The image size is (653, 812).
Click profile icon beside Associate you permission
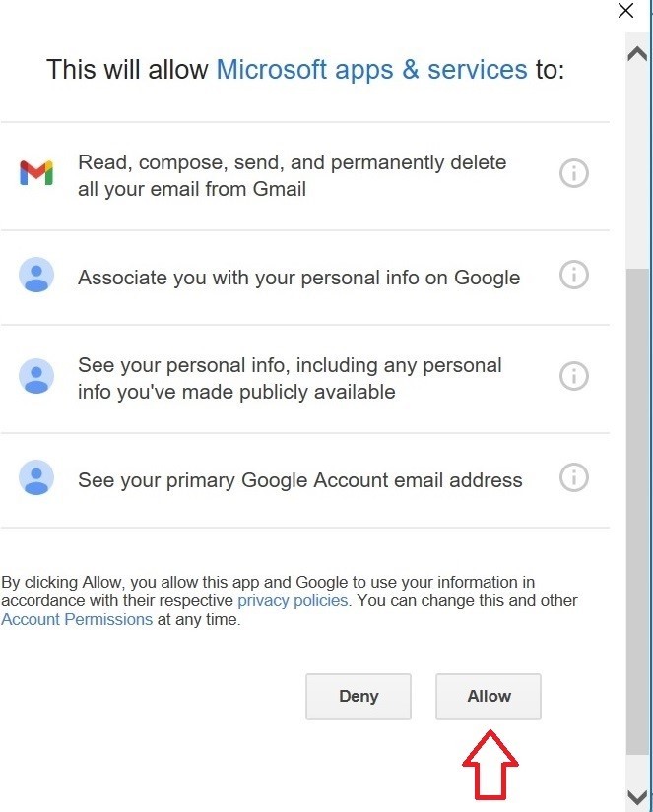(x=36, y=275)
